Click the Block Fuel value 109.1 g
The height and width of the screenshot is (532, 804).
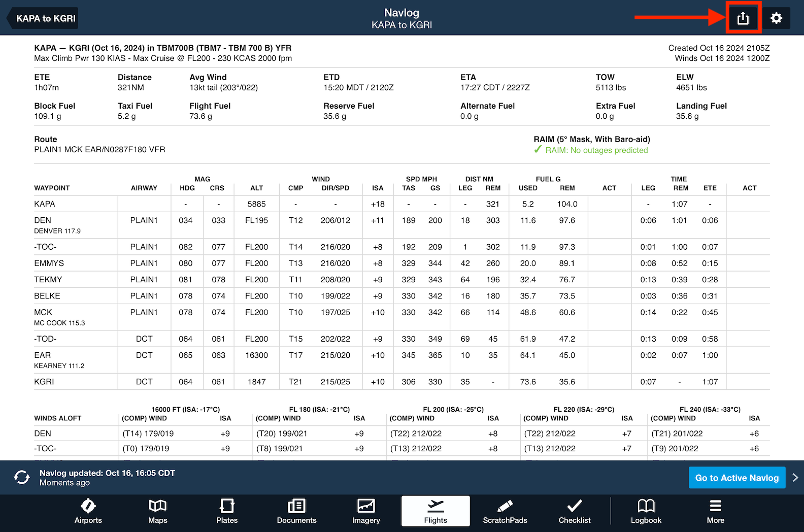tap(48, 116)
